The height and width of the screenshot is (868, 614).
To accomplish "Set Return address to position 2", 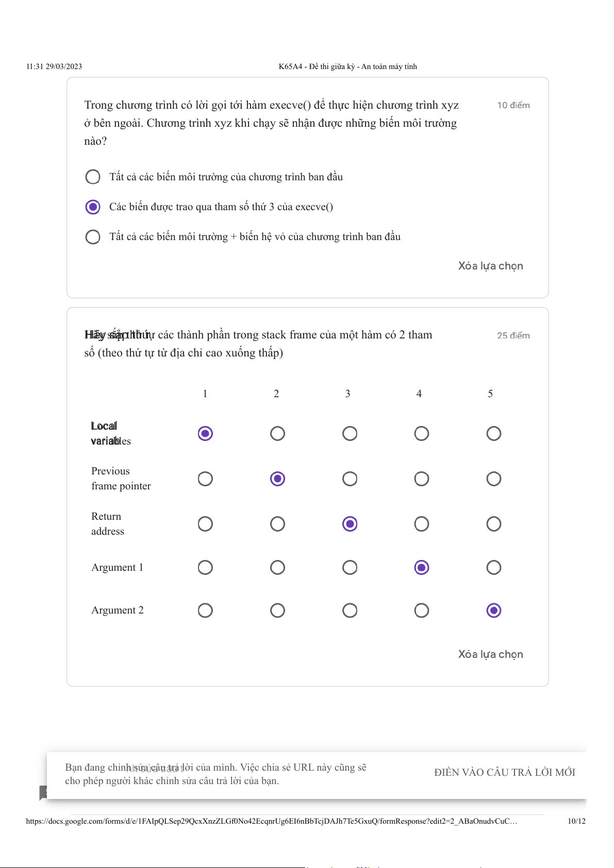I will pos(277,524).
